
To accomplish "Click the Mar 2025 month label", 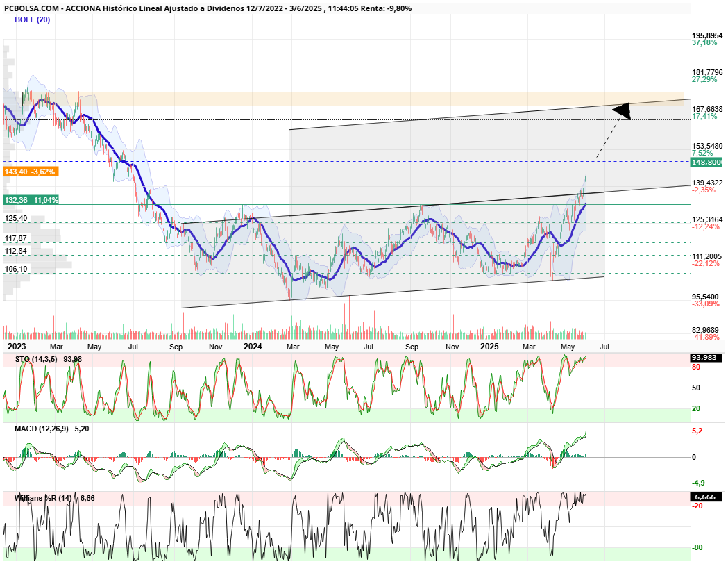I will 529,347.
